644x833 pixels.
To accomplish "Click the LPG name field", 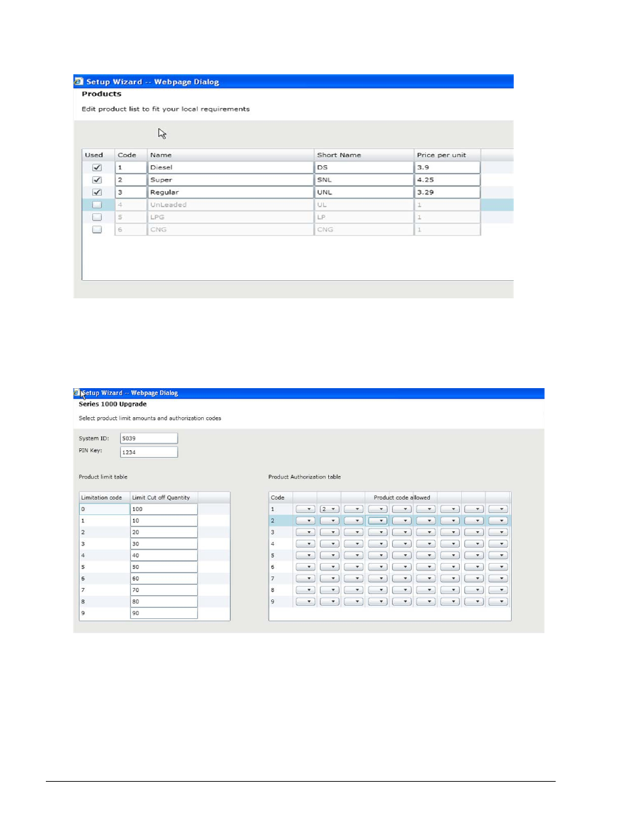I will click(x=231, y=217).
